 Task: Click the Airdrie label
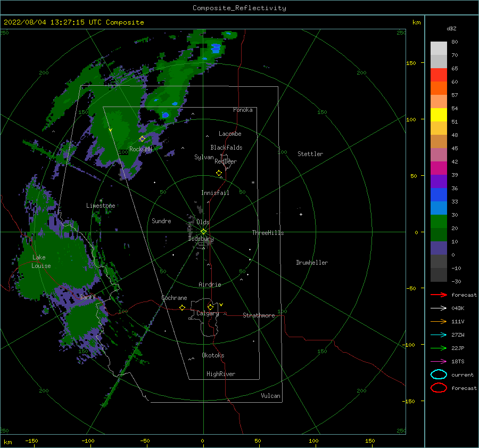click(x=210, y=284)
